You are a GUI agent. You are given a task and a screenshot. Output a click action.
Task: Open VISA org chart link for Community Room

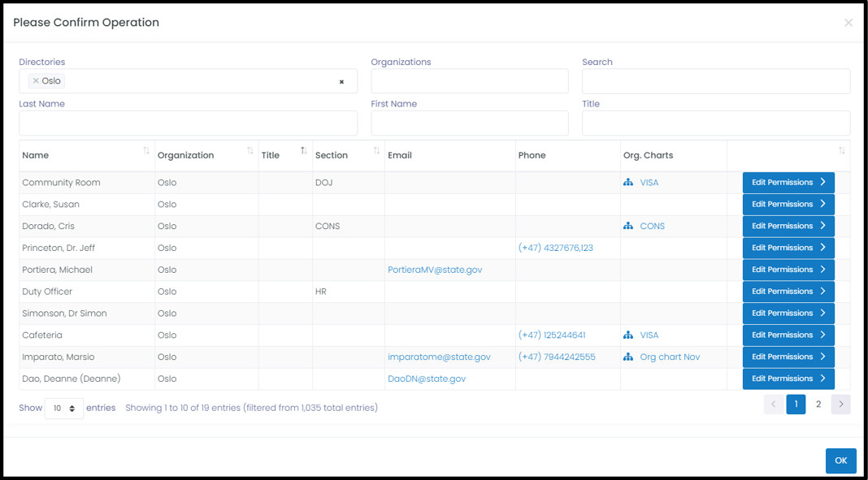click(649, 183)
